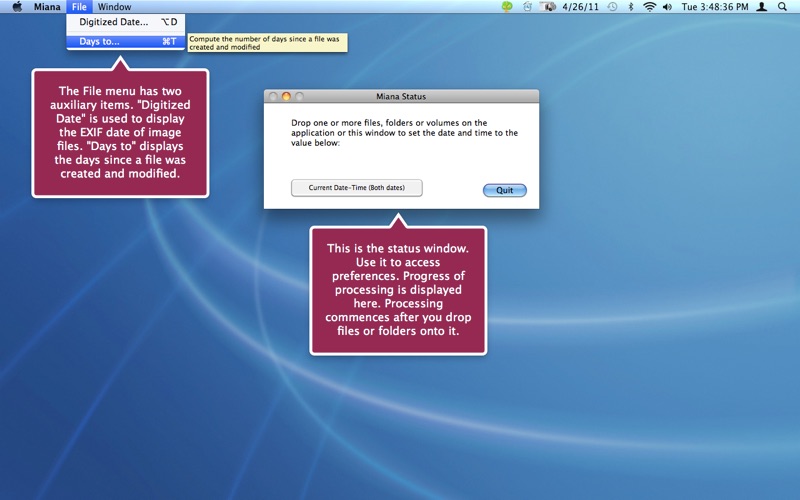Open the alarm clock menu bar icon
Screen dimensions: 800x500
[527, 7]
